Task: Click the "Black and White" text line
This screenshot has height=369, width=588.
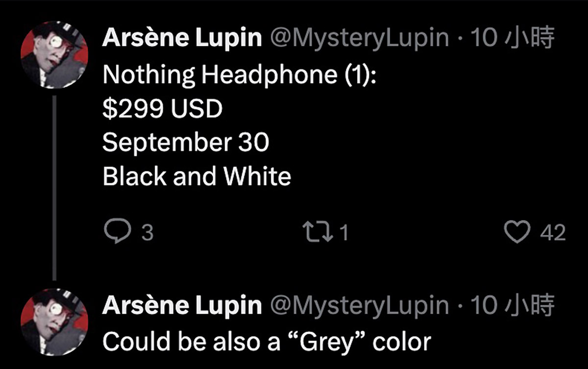Action: [x=196, y=176]
